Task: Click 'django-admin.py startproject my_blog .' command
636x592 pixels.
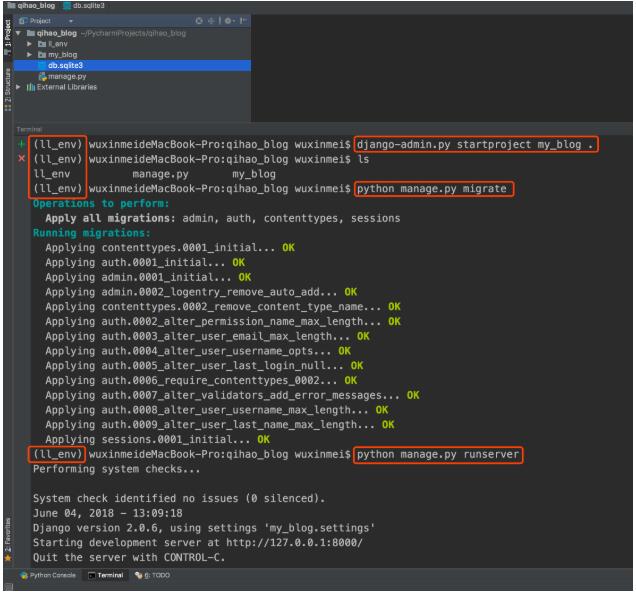Action: pos(475,144)
